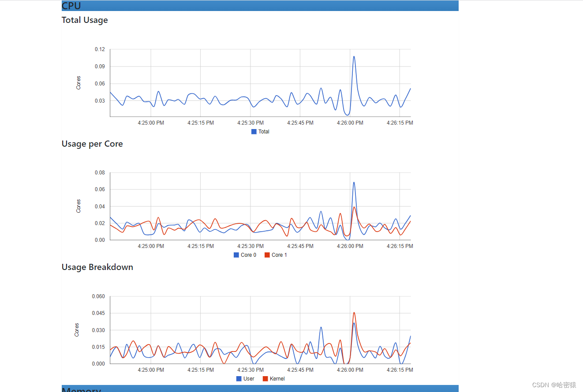Click Cores axis title of Usage Breakdown chart
This screenshot has height=392, width=583.
(x=77, y=330)
